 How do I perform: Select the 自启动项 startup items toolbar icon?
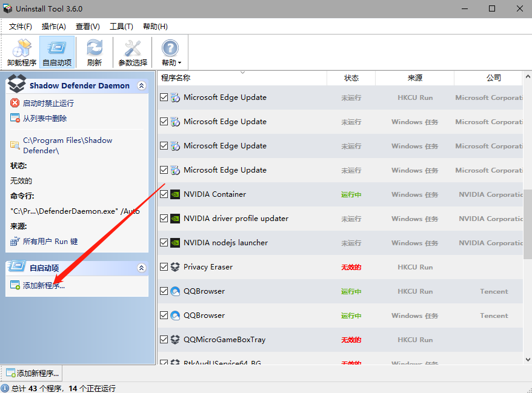[x=57, y=52]
